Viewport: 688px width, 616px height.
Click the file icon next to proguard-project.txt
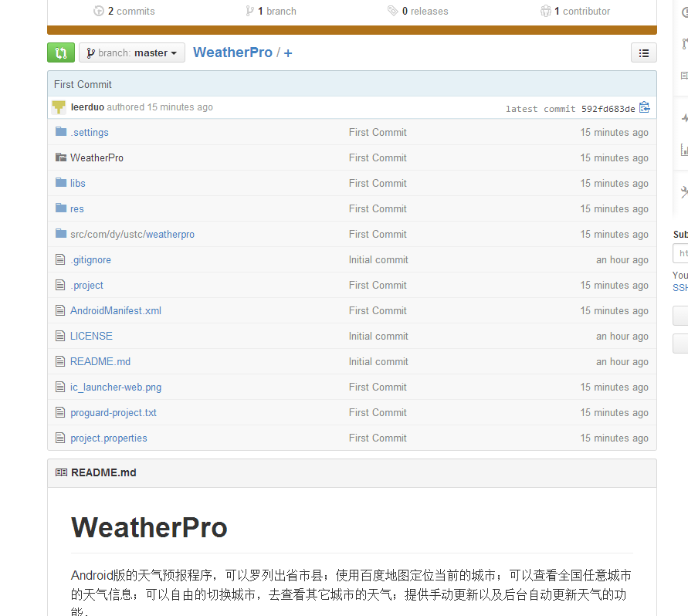[x=60, y=412]
